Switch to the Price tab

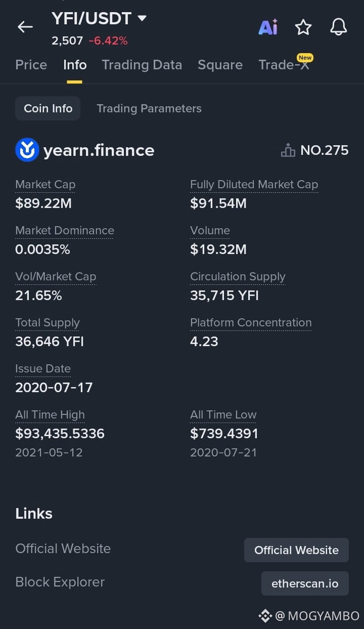pos(31,65)
